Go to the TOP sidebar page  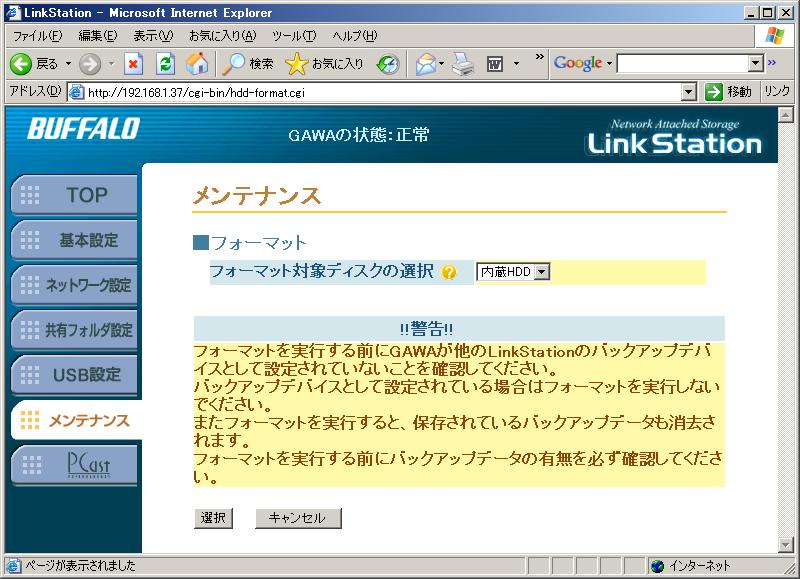tap(74, 195)
